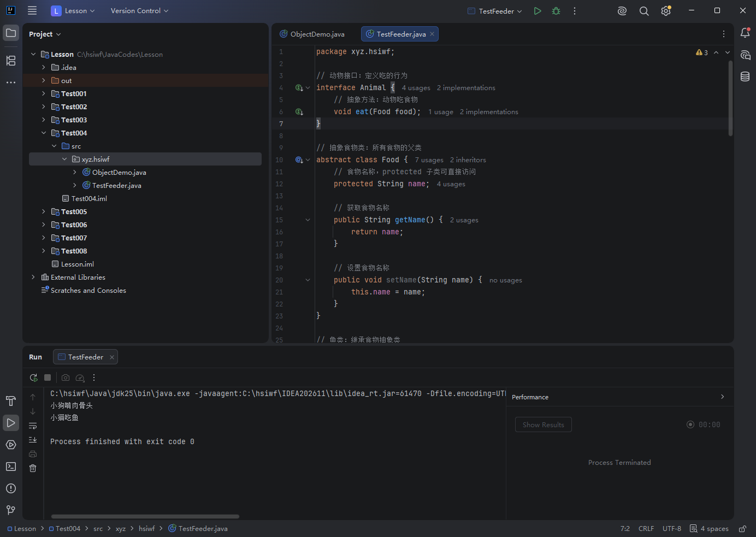Screen dimensions: 756x537
Task: Open the AI Assistant swirl icon in title bar
Action: tap(622, 11)
